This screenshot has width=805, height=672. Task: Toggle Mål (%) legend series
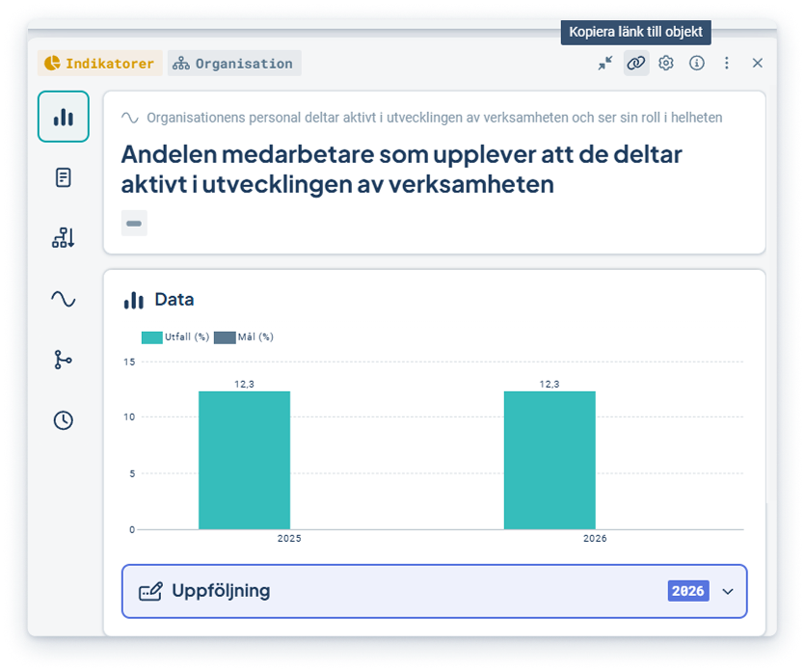tap(244, 337)
